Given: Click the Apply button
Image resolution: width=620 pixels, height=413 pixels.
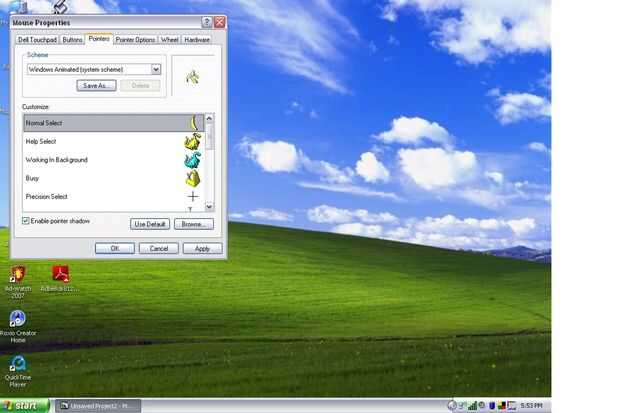Looking at the screenshot, I should click(x=202, y=248).
